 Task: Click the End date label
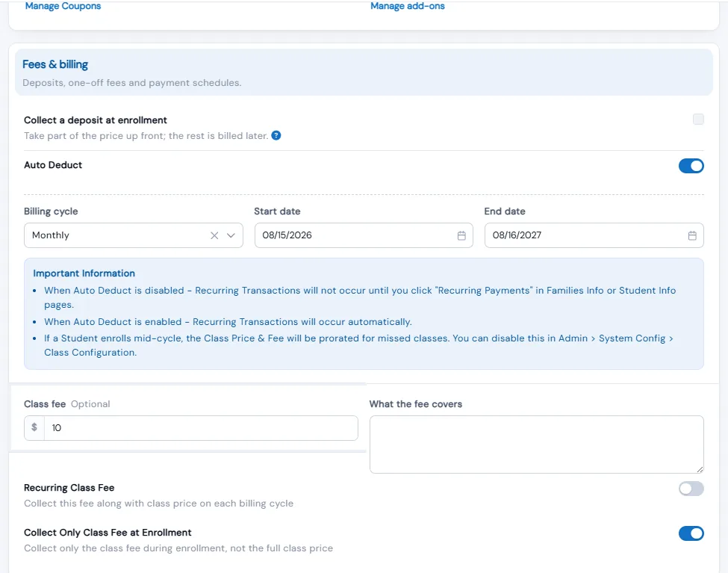(x=505, y=211)
